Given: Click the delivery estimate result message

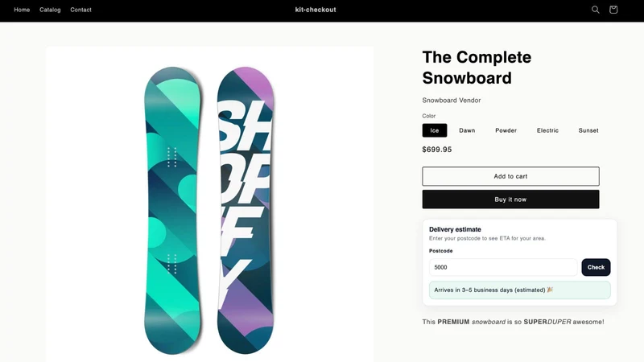Looking at the screenshot, I should [519, 290].
